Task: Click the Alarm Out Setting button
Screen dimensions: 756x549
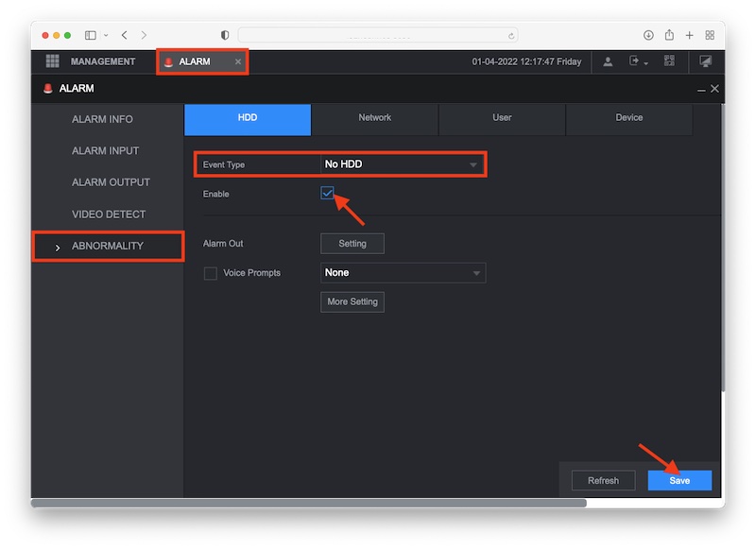Action: coord(352,244)
